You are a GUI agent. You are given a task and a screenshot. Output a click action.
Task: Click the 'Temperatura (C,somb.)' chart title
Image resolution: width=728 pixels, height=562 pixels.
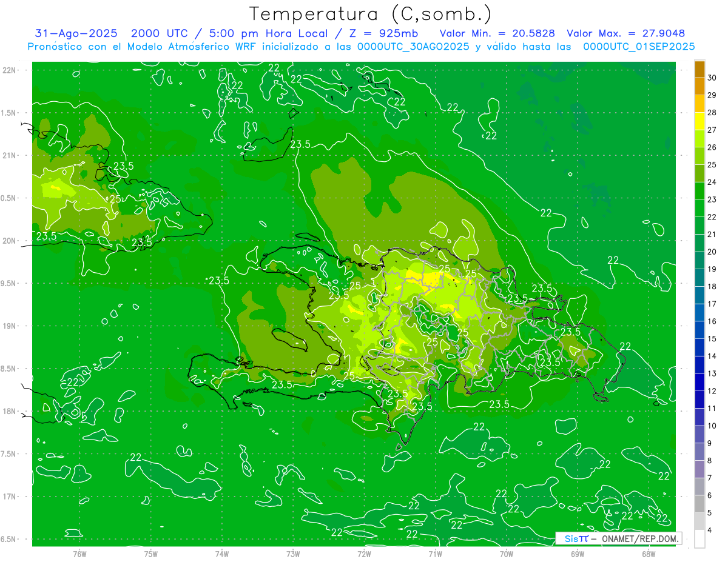pyautogui.click(x=371, y=14)
